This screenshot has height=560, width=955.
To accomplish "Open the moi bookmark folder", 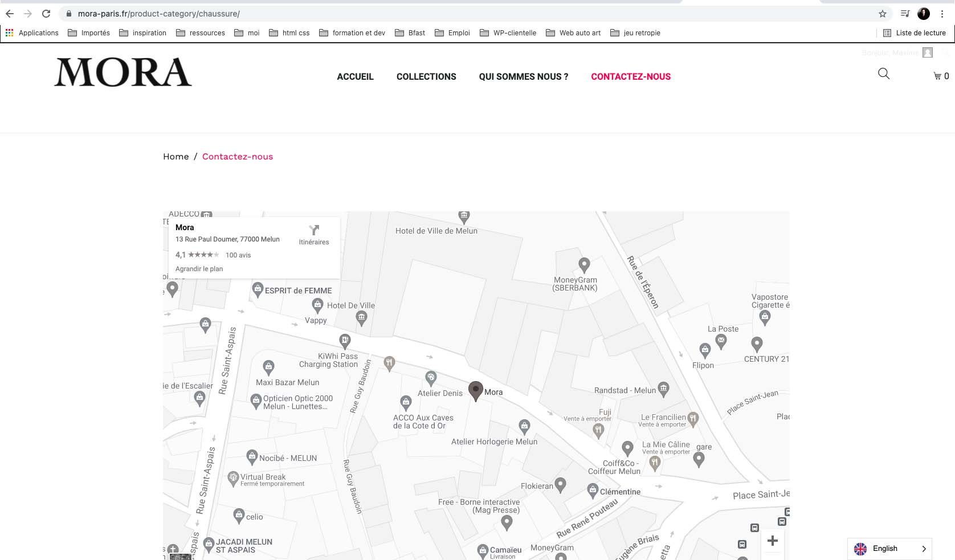I will (x=247, y=33).
